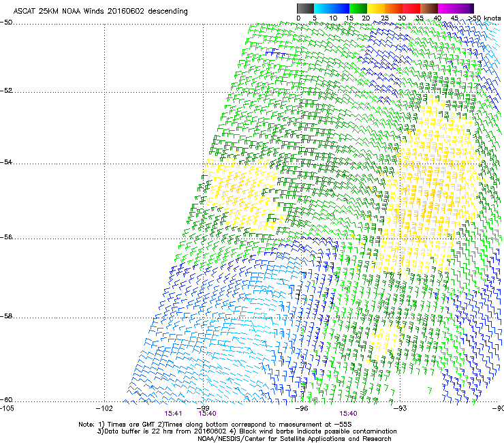
Task: Click the '15:40' time between -96 and -93
Action: click(349, 414)
